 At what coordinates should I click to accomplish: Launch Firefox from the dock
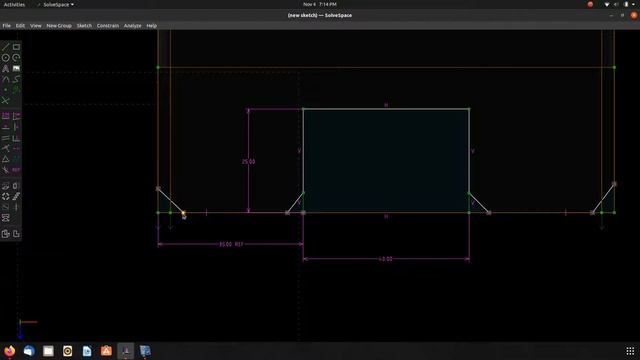(10, 351)
